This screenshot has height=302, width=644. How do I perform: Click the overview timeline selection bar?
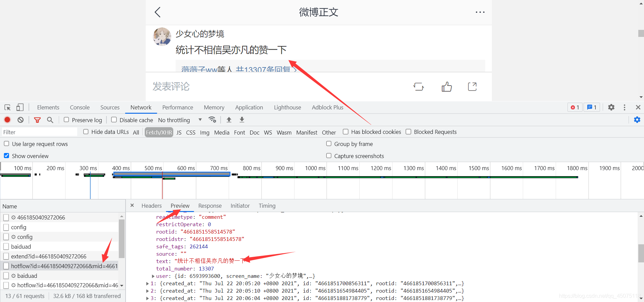(172, 174)
